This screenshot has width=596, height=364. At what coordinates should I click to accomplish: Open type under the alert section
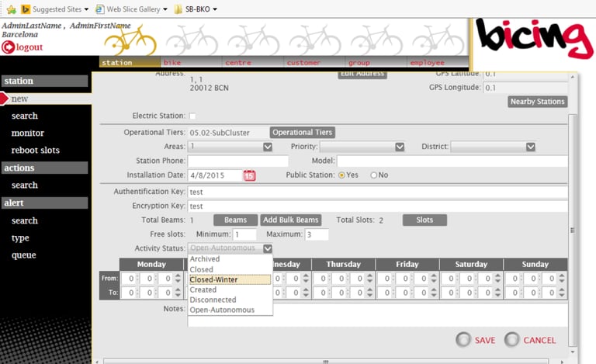(x=20, y=238)
